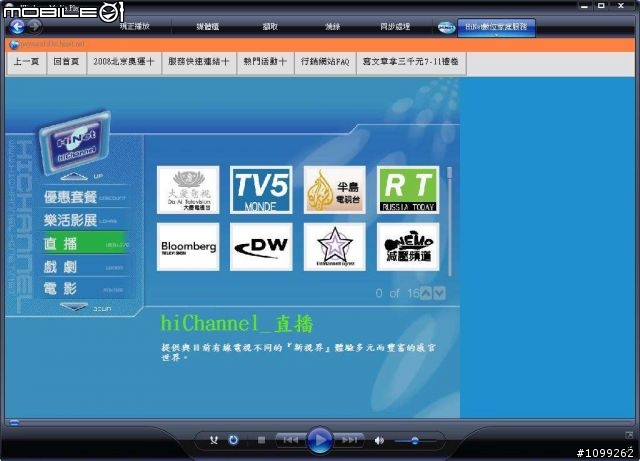
Task: Click the channel list page down arrow
Action: click(439, 293)
